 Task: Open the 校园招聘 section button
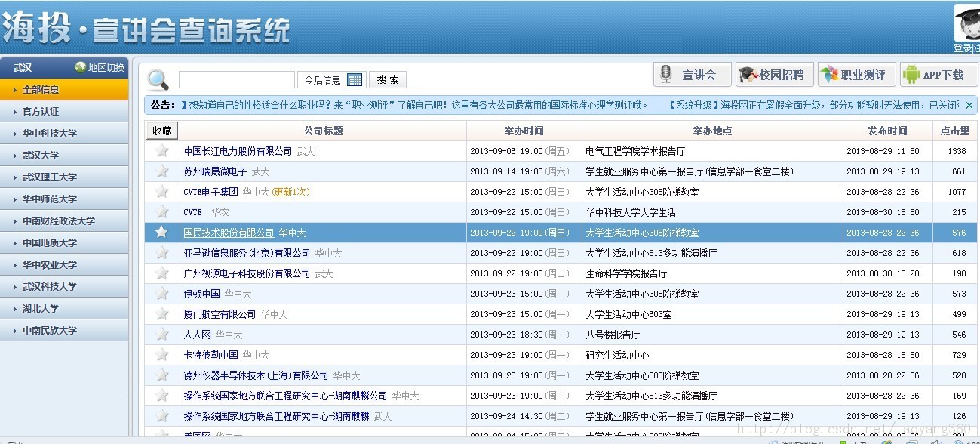point(775,74)
